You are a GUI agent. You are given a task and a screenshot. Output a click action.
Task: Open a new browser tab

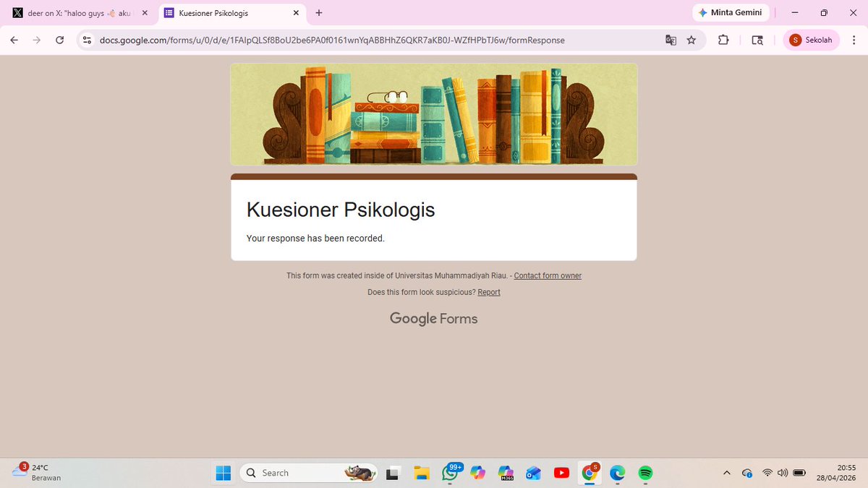[319, 13]
